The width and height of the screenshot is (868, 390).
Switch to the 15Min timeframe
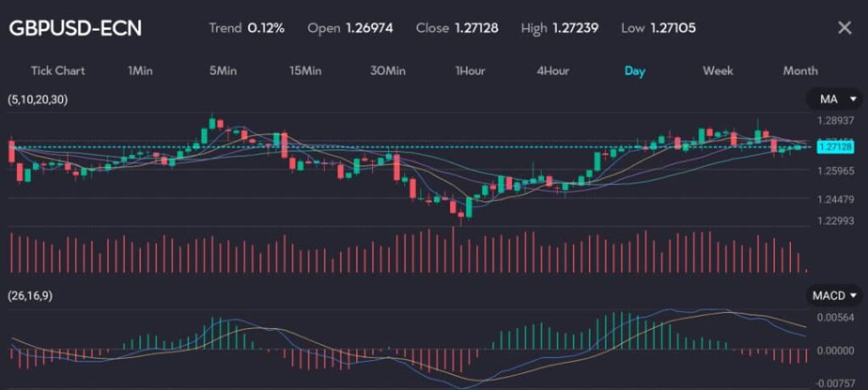coord(305,70)
